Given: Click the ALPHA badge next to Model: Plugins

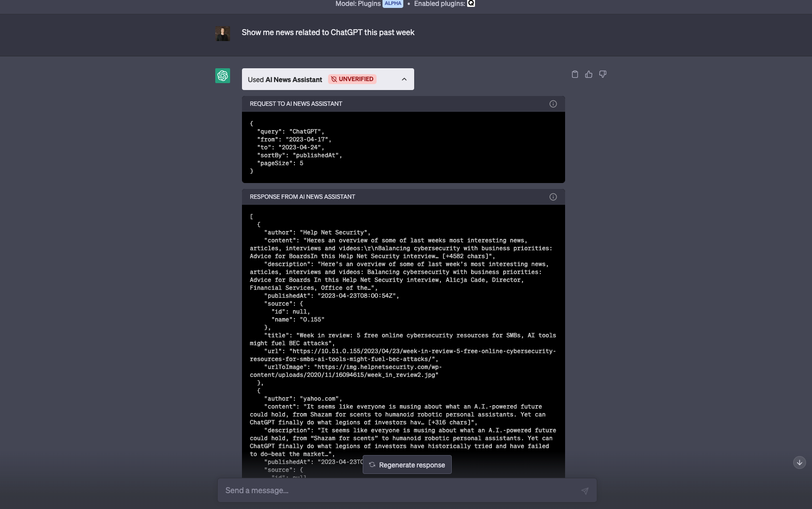Looking at the screenshot, I should pos(393,3).
